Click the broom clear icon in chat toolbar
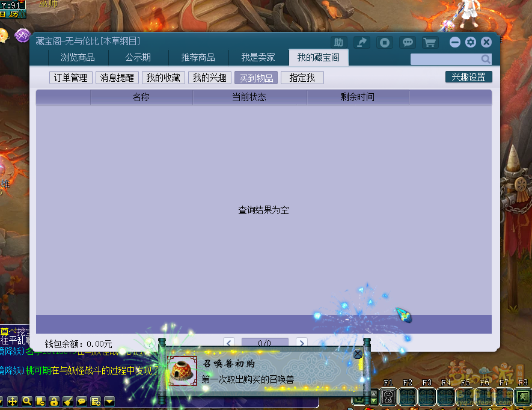Screen dimensions: 532x410 coord(68,402)
